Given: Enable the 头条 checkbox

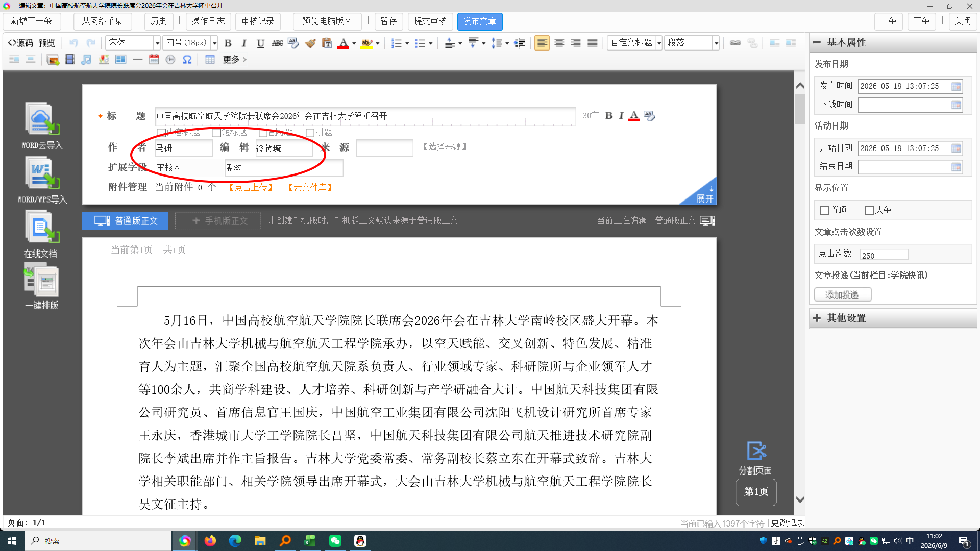Looking at the screenshot, I should (x=869, y=210).
